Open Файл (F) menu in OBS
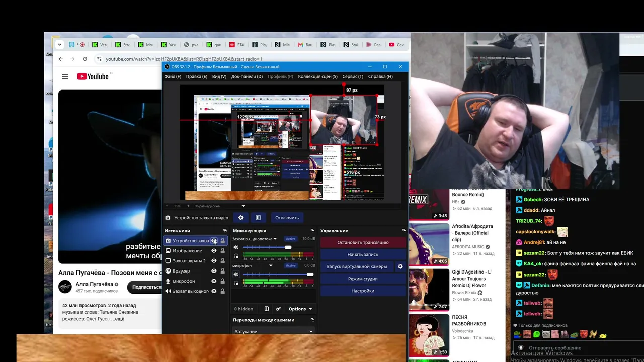 tap(173, 76)
